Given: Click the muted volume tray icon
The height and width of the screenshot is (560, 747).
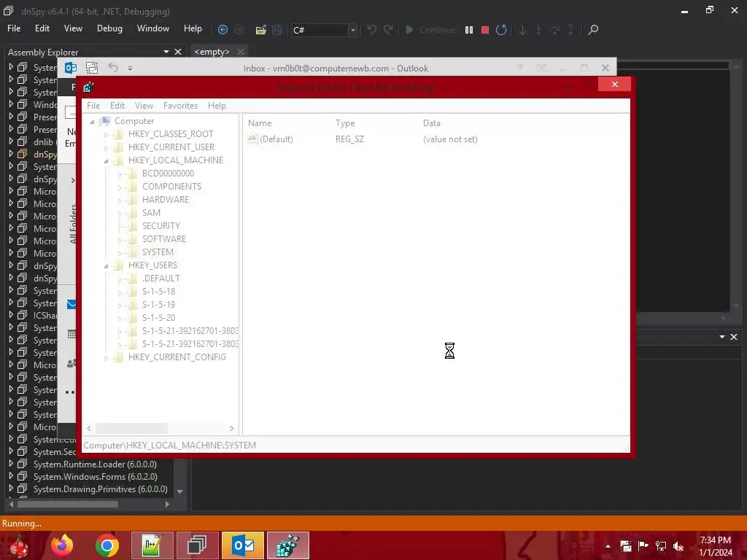Looking at the screenshot, I should (x=678, y=546).
